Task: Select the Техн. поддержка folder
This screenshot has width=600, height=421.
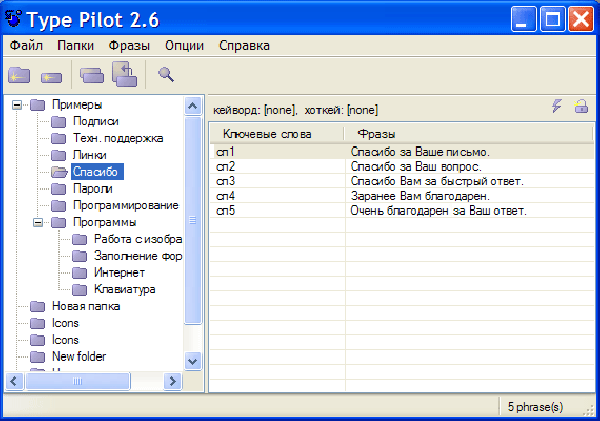Action: point(118,138)
